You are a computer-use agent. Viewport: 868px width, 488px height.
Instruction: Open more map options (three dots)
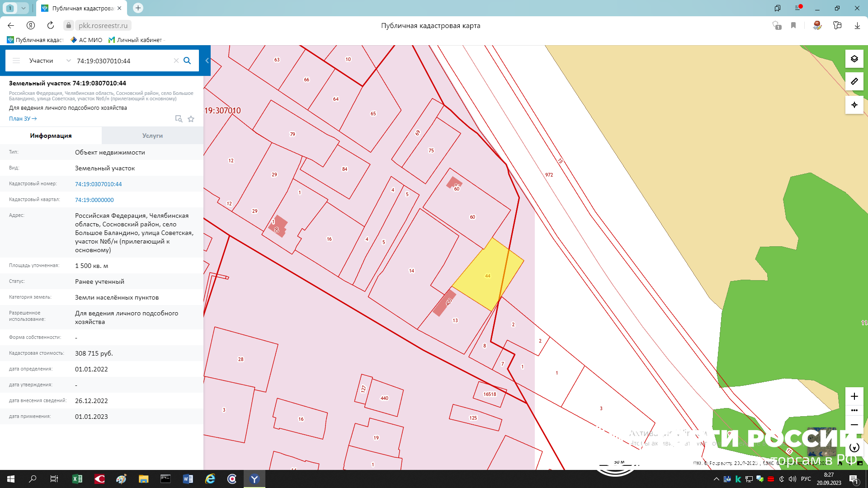click(x=854, y=410)
